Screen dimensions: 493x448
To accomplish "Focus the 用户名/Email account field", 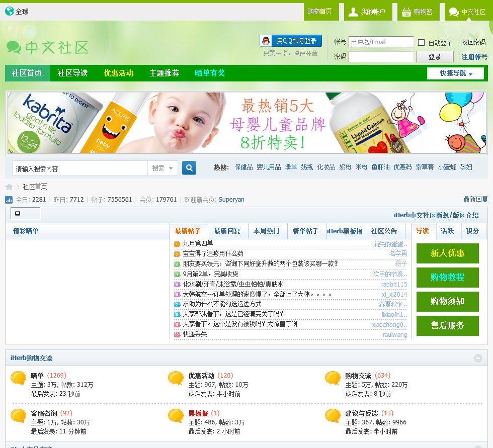I will 381,42.
